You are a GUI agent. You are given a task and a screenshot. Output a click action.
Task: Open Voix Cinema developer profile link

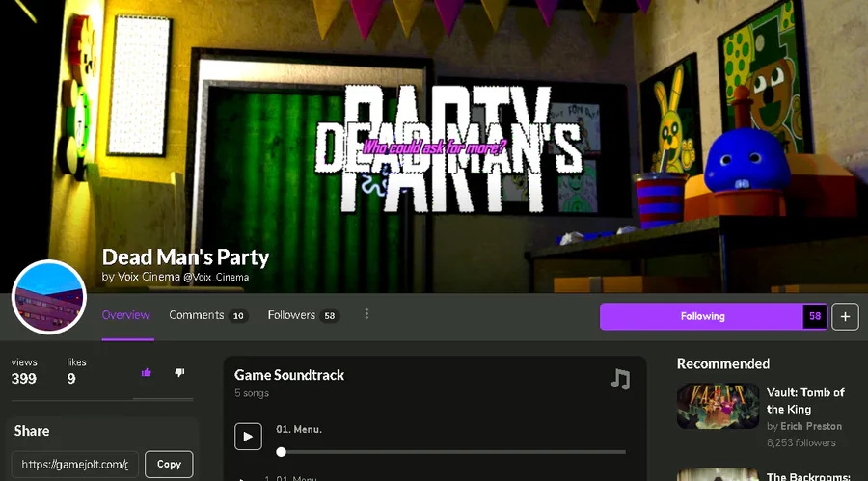(149, 277)
